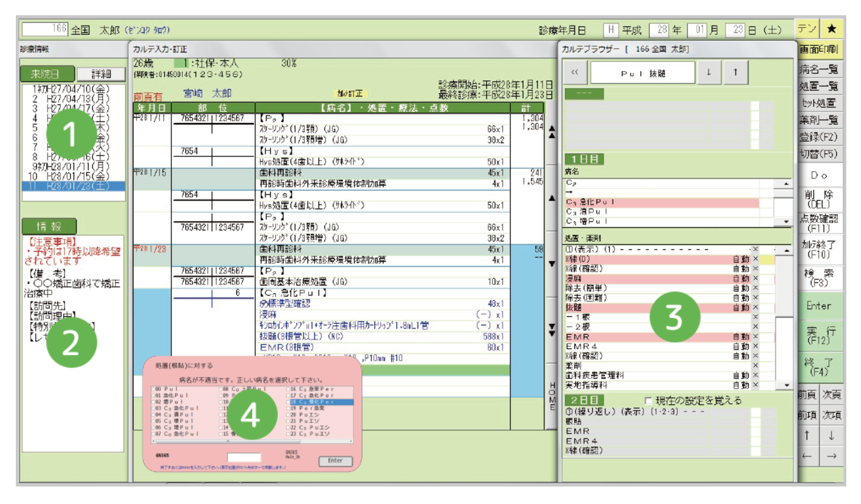Switch to the 来院日 tab

(48, 74)
